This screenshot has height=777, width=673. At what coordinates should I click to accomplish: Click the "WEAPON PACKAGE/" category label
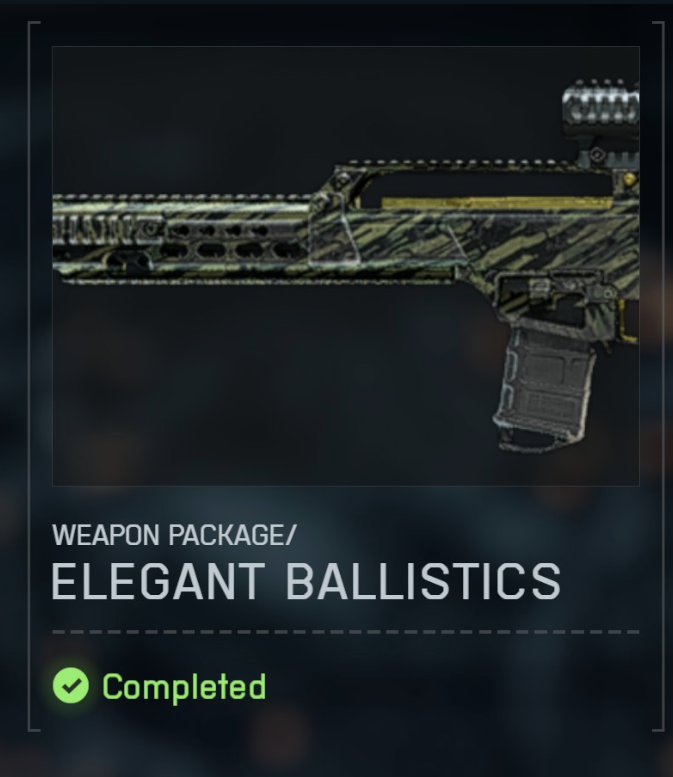(x=174, y=535)
